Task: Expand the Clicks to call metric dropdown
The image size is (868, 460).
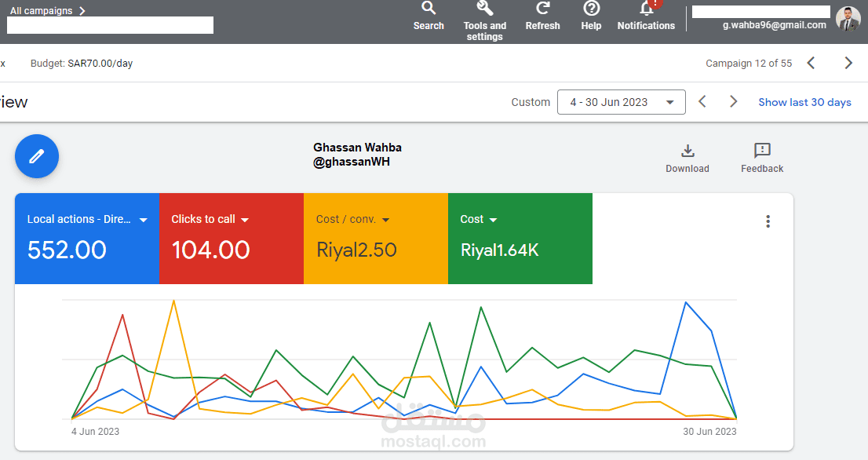Action: click(245, 221)
